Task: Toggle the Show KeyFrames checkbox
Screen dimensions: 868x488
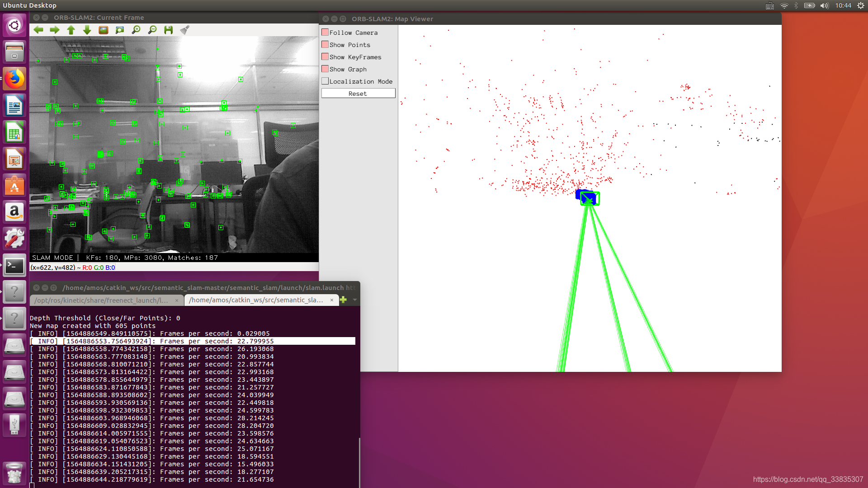Action: pos(325,56)
